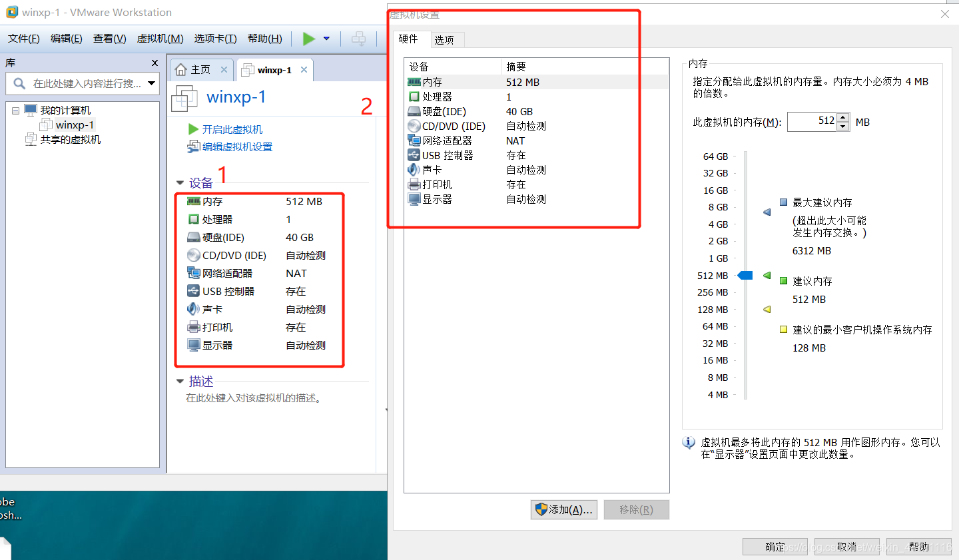
Task: Click the 编辑虚拟机设置 link
Action: 237,147
